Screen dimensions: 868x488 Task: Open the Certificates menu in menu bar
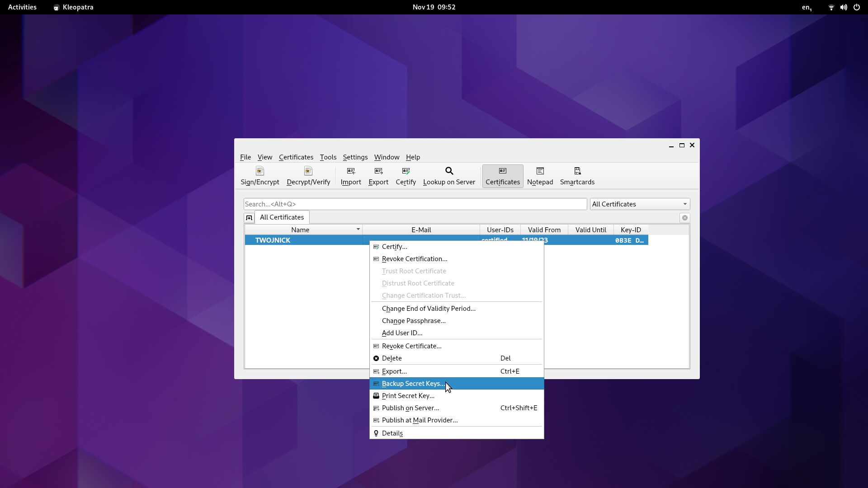[x=296, y=157]
